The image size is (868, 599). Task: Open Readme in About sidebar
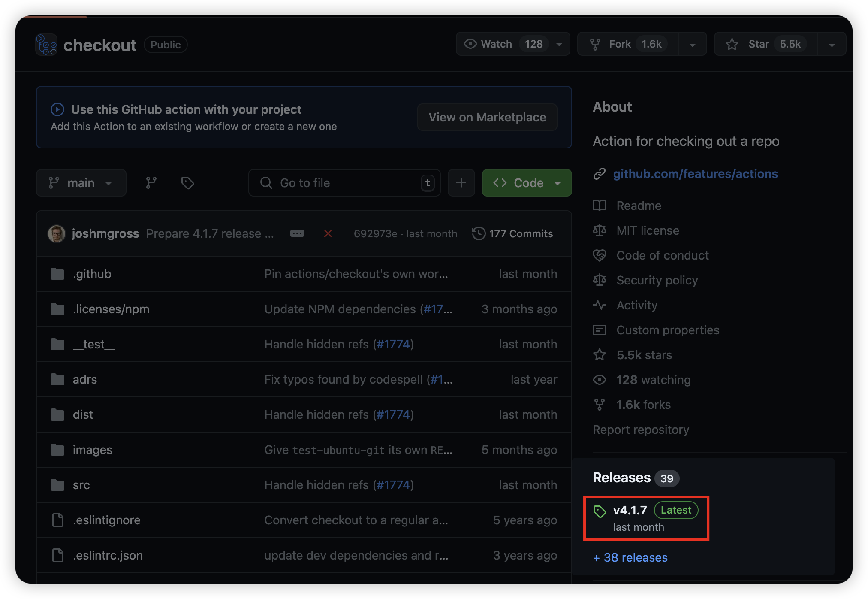coord(639,206)
